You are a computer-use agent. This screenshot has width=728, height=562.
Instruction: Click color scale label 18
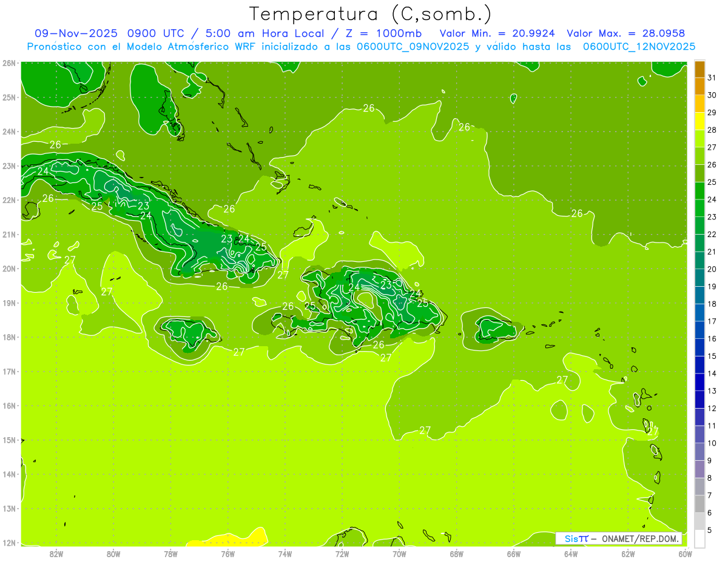pyautogui.click(x=712, y=304)
